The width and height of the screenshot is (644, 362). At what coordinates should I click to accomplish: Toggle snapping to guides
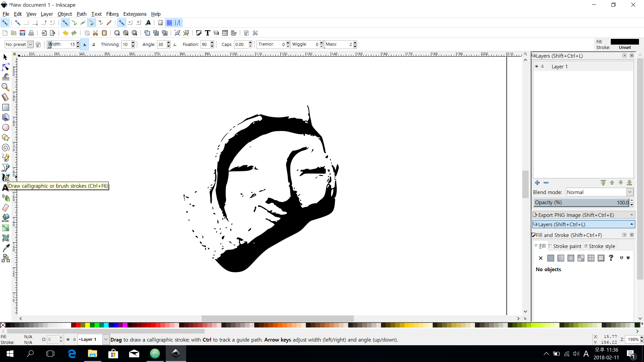pos(178,23)
